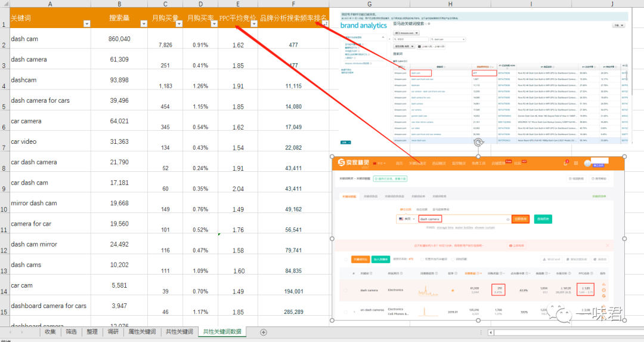Click monthly purchases cell 7,826
The height and width of the screenshot is (342, 644).
(x=165, y=39)
